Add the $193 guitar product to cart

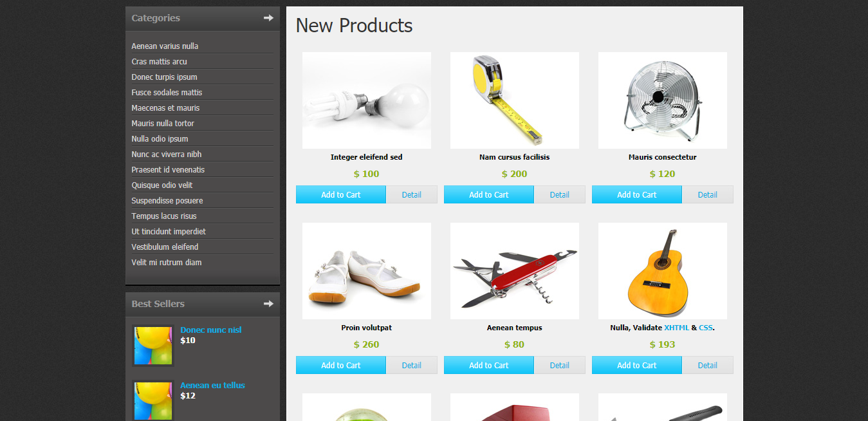pyautogui.click(x=637, y=365)
